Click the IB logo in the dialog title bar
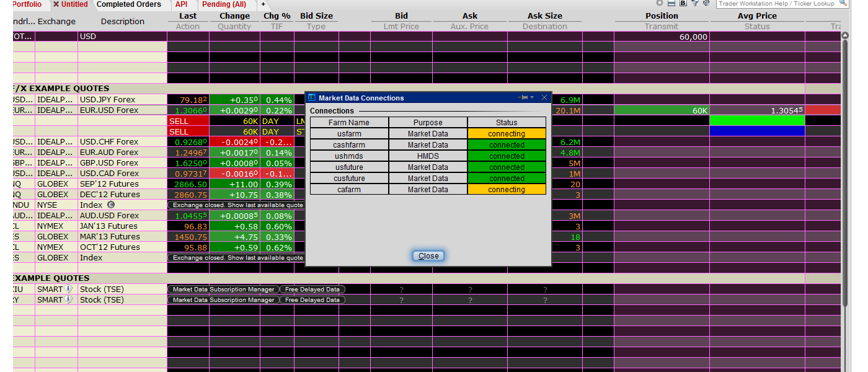 click(312, 98)
